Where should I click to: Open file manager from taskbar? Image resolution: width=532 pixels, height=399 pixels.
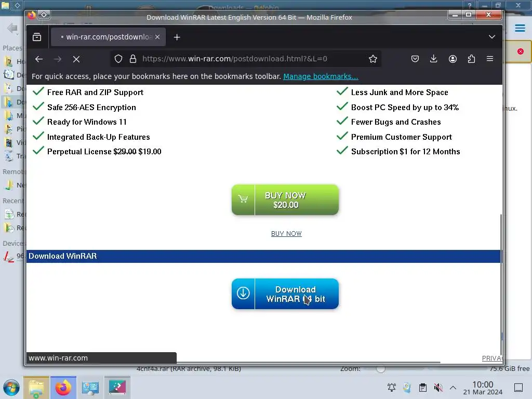click(x=36, y=388)
